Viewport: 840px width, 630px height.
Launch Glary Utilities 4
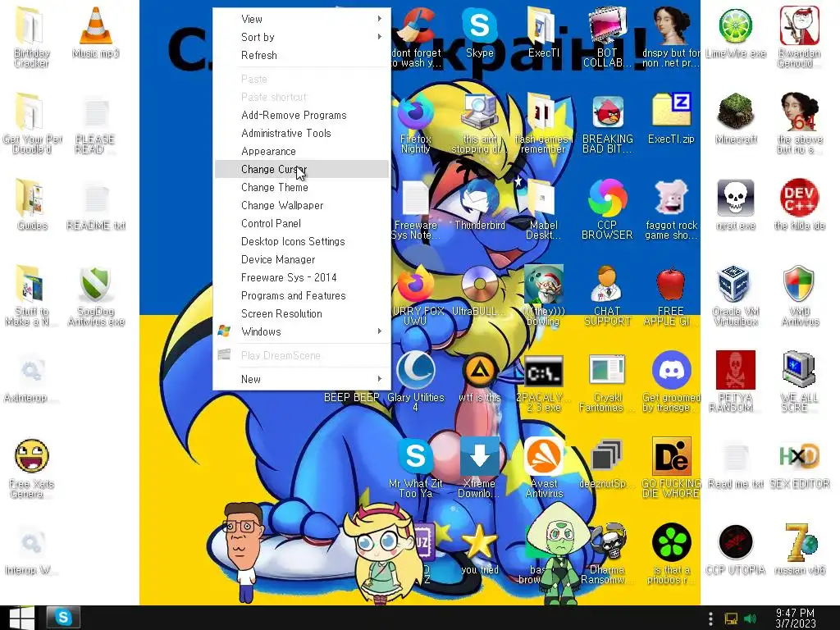point(415,370)
